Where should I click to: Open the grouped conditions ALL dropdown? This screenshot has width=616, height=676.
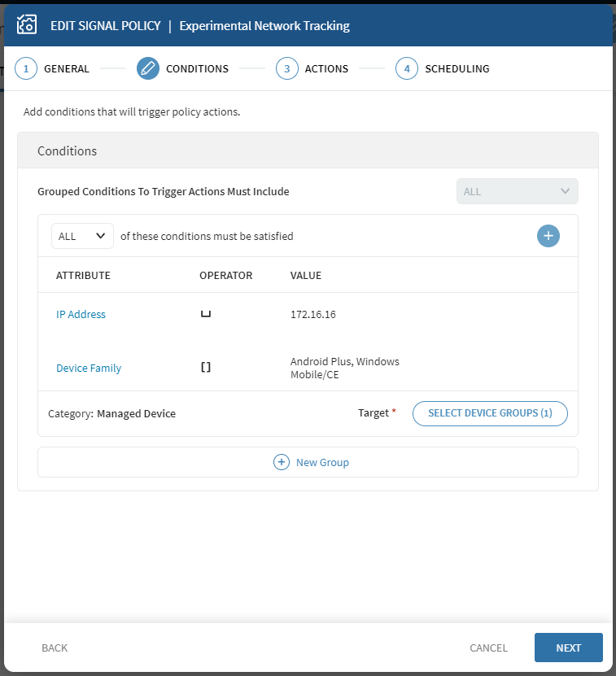point(517,191)
